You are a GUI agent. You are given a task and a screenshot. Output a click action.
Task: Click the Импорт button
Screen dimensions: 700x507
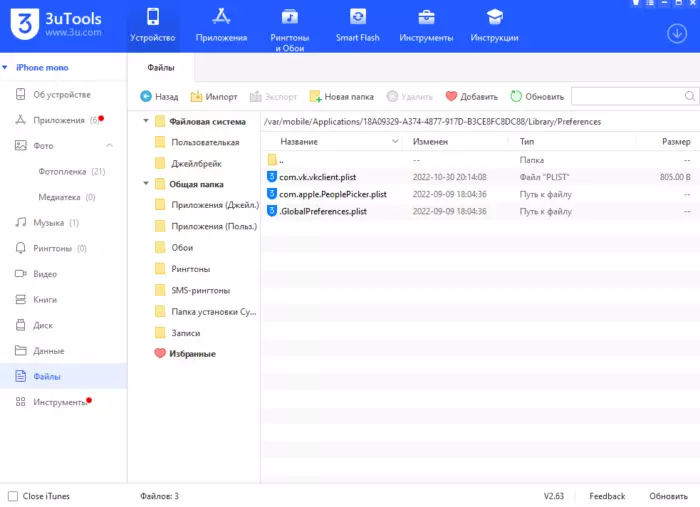[214, 97]
